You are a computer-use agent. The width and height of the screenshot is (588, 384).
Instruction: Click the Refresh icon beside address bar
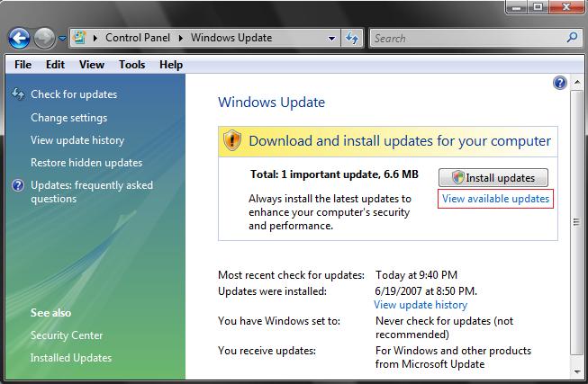point(352,38)
